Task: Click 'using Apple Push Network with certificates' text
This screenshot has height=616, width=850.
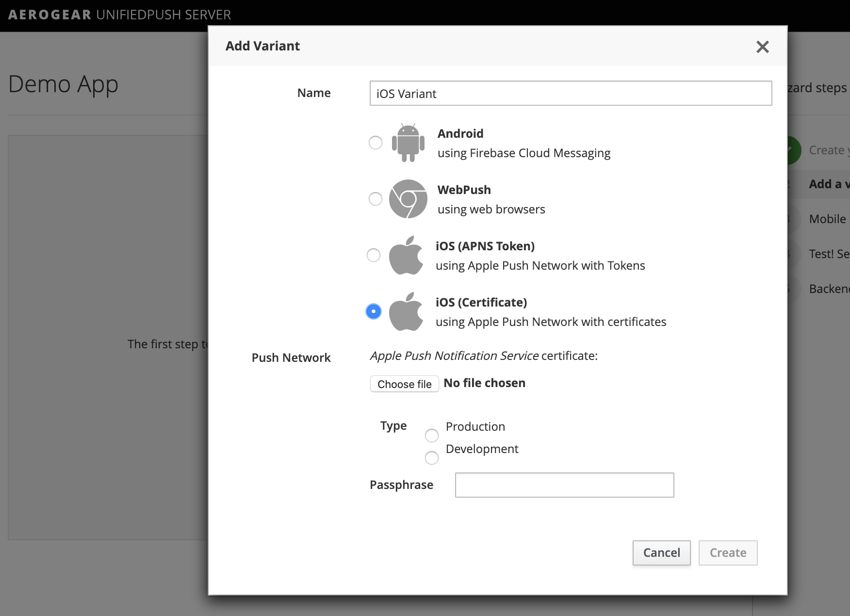Action: (551, 322)
